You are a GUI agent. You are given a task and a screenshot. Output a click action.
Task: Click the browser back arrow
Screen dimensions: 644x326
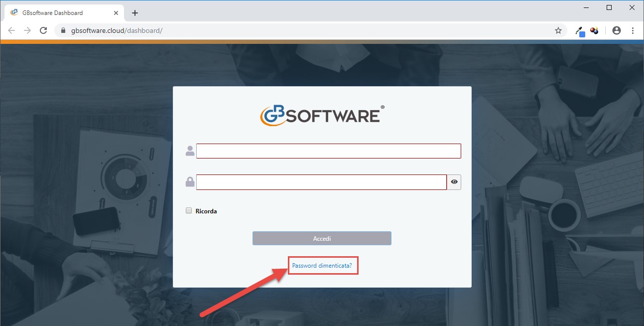11,30
